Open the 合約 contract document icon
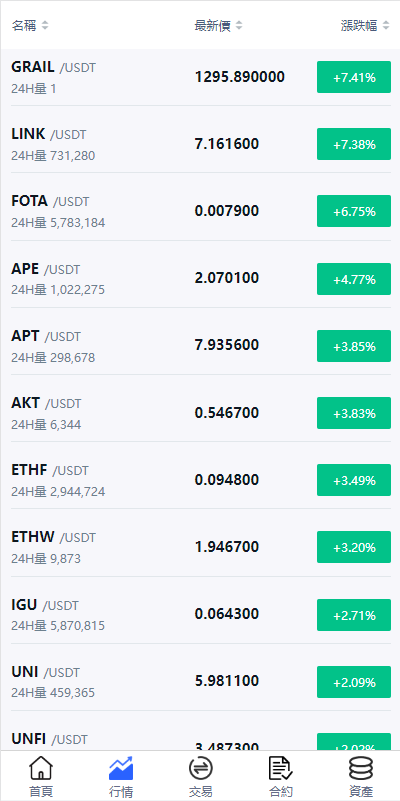The image size is (400, 801). tap(280, 768)
